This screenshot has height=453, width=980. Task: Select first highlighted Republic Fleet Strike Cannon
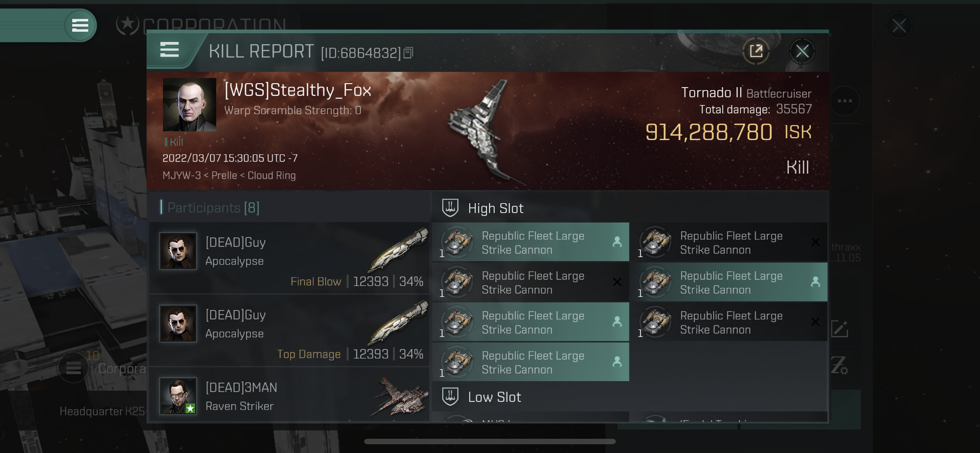531,242
